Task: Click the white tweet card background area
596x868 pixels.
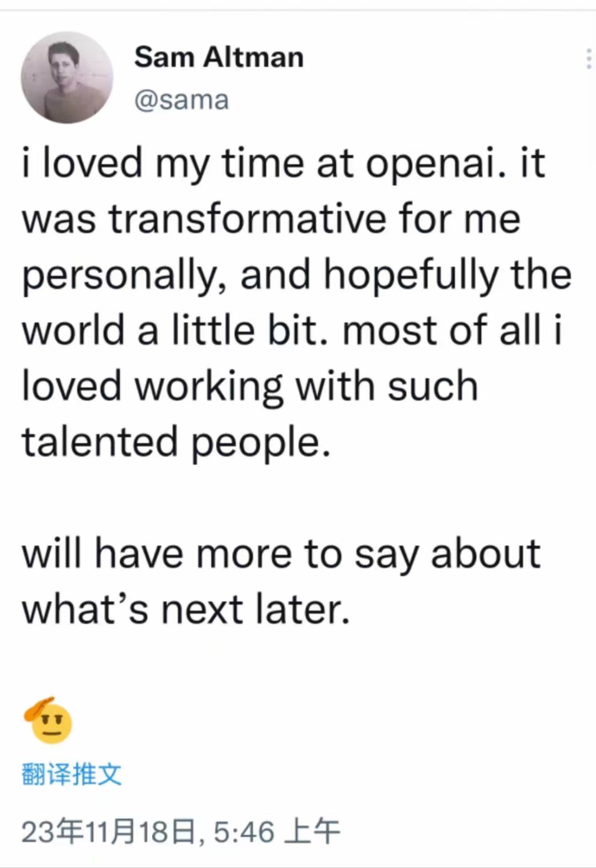Action: (x=298, y=496)
